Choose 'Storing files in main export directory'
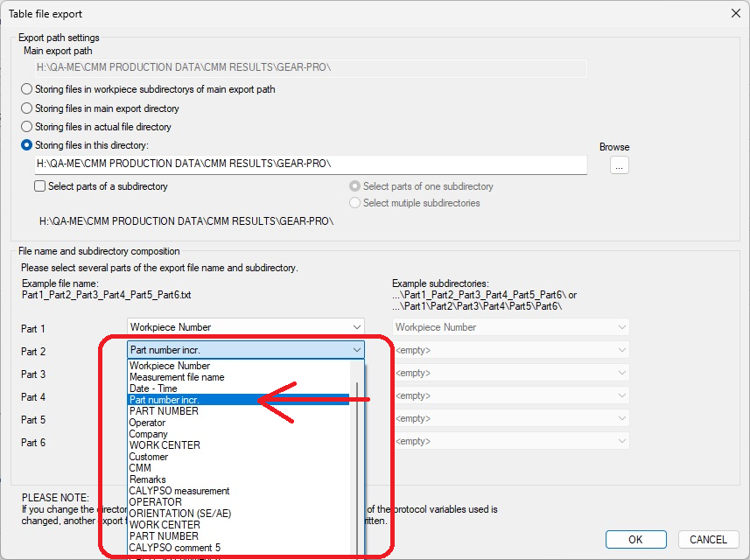The width and height of the screenshot is (750, 560). [x=27, y=108]
